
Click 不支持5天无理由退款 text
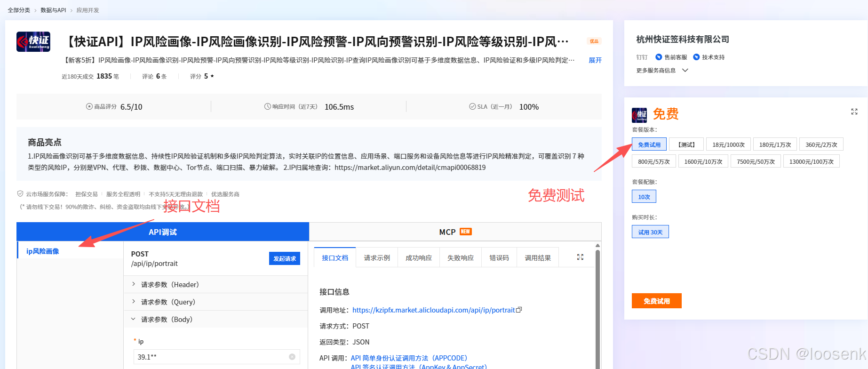pos(175,194)
